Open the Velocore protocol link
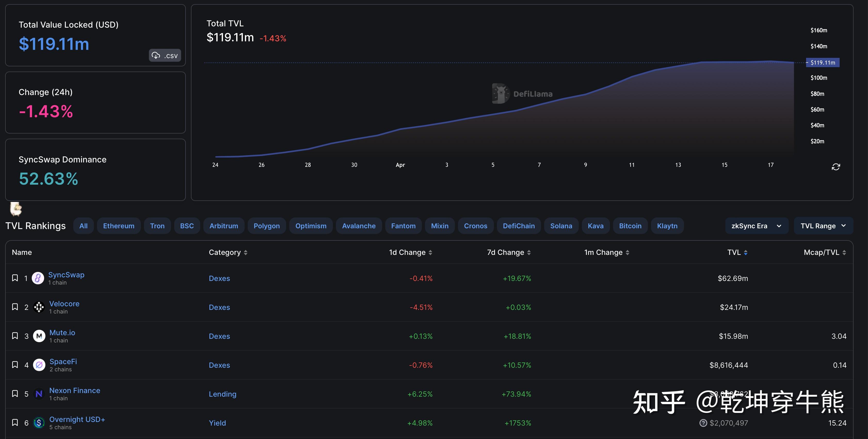The width and height of the screenshot is (868, 439). pyautogui.click(x=64, y=303)
